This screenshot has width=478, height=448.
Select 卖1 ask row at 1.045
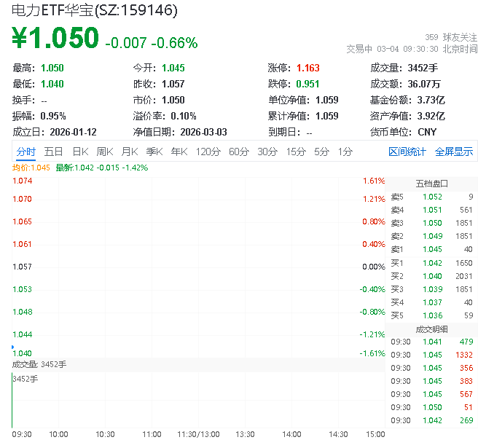tap(432, 249)
